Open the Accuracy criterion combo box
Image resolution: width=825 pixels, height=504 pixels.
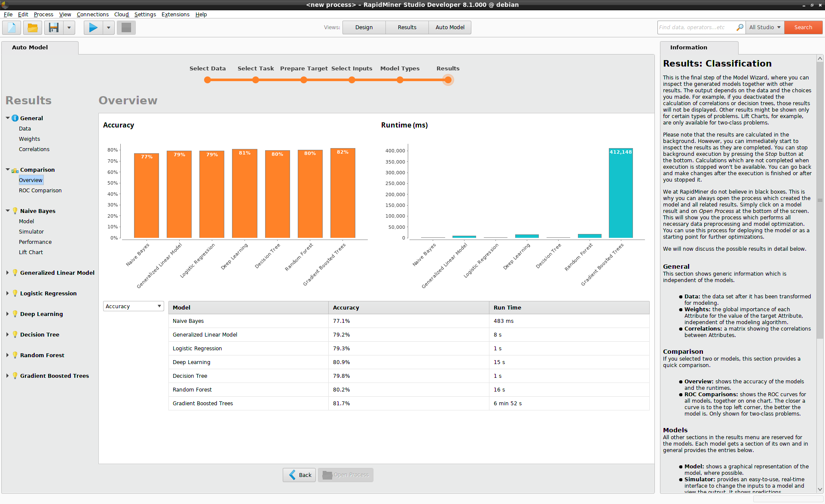(x=133, y=306)
